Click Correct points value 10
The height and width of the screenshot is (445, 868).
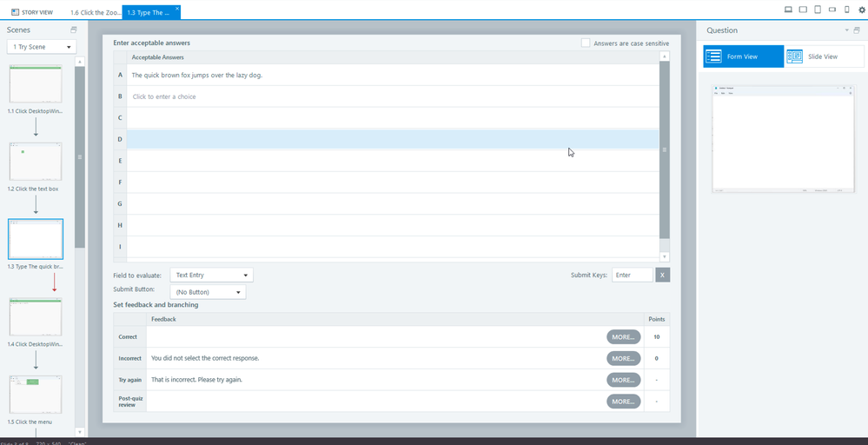click(657, 337)
